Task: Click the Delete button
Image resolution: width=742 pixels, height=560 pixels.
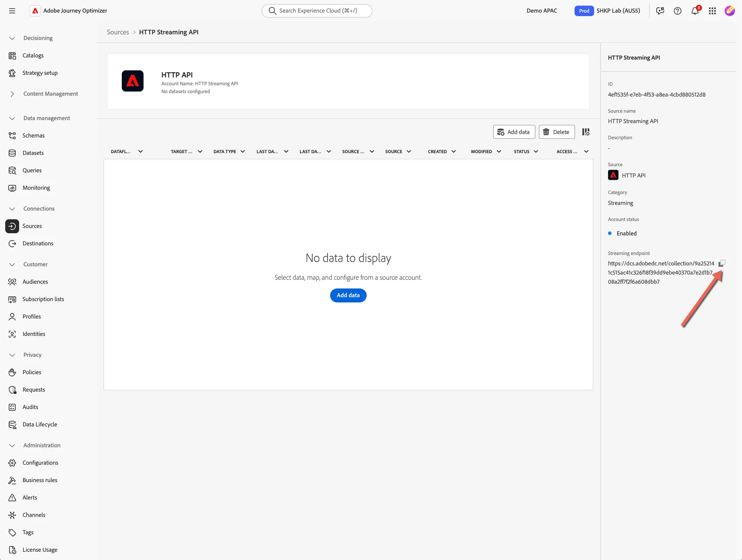Action: [x=557, y=132]
